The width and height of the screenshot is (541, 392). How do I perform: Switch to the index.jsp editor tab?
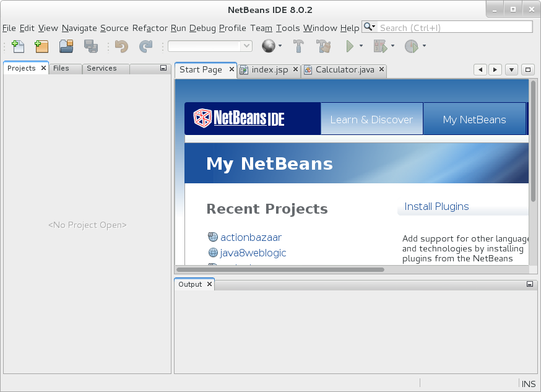[x=269, y=70]
